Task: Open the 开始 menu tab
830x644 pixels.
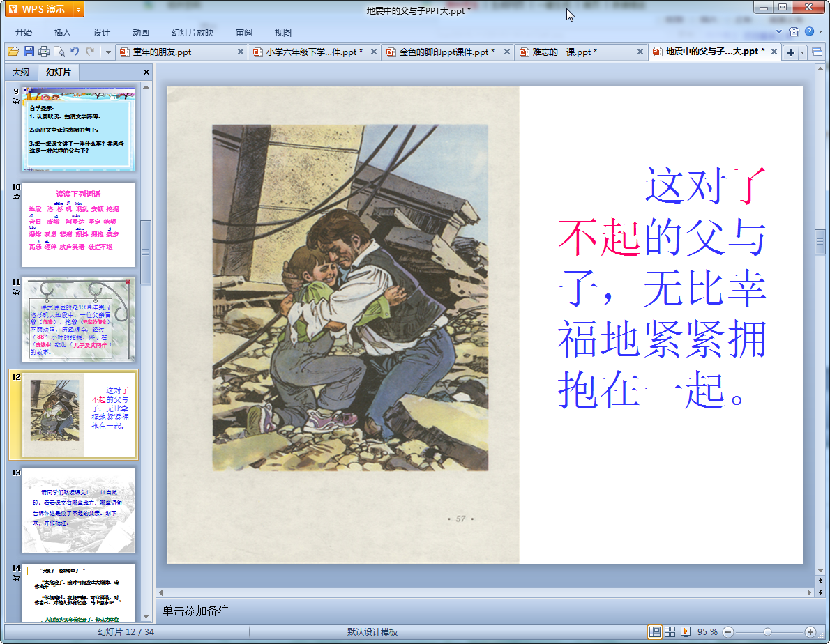Action: pos(23,32)
